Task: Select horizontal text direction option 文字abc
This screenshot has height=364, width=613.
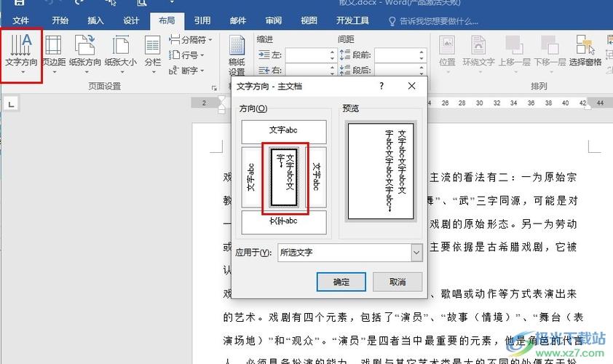Action: [284, 132]
